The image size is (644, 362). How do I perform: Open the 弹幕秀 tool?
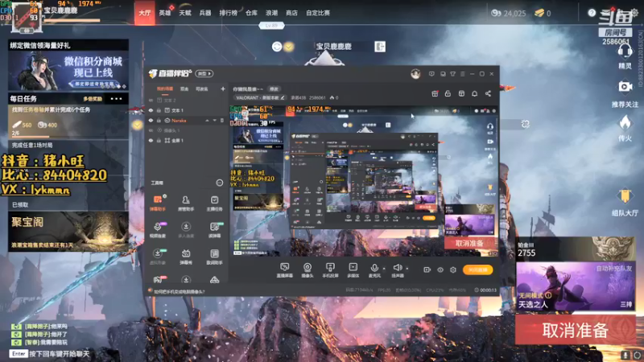[x=186, y=256]
